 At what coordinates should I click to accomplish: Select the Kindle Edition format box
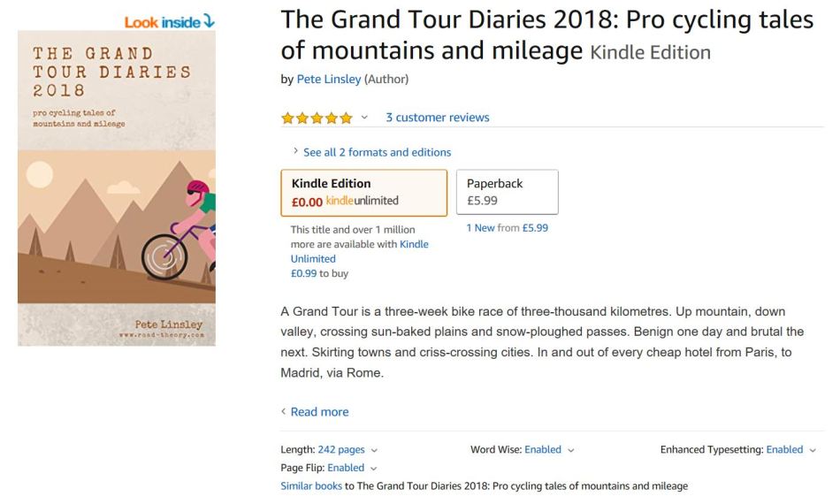tap(363, 192)
